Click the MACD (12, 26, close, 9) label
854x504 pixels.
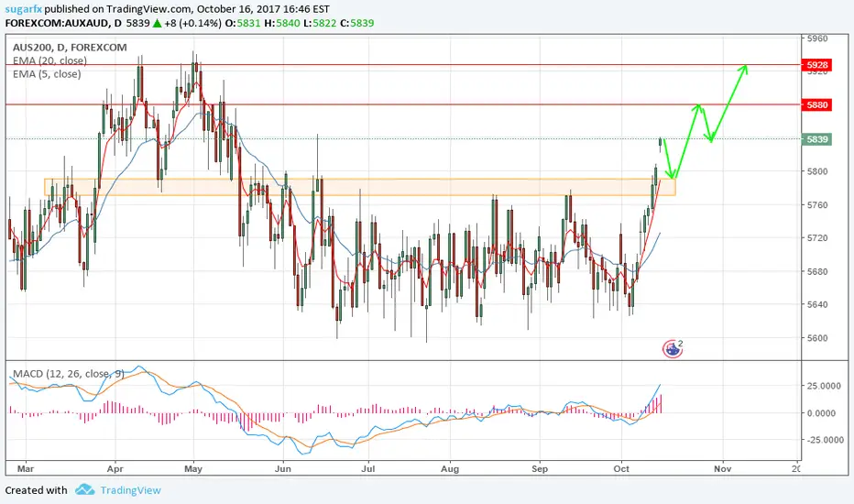coord(68,374)
